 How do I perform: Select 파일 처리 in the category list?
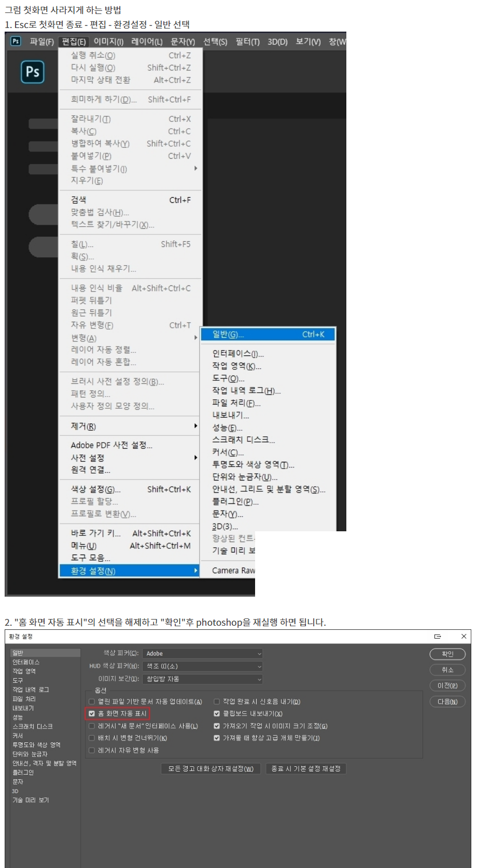pyautogui.click(x=24, y=699)
